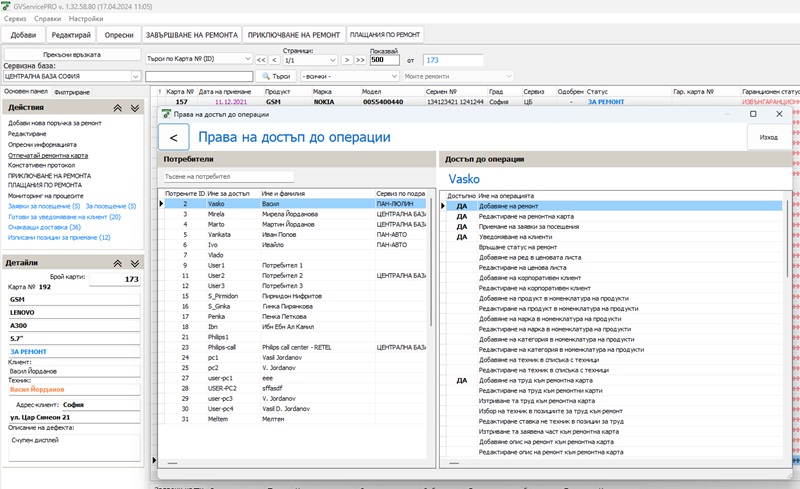The image size is (800, 489).
Task: Close the Права на достъп dialog
Action: click(x=779, y=114)
